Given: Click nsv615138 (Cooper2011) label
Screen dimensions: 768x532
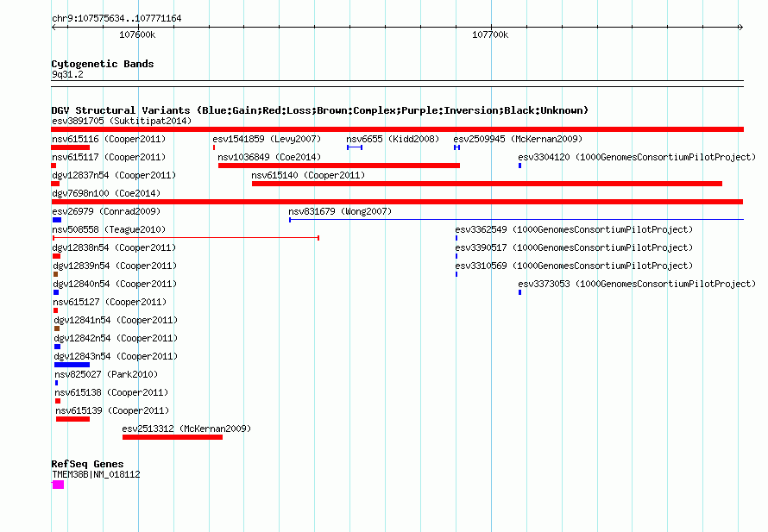Looking at the screenshot, I should pyautogui.click(x=111, y=392).
